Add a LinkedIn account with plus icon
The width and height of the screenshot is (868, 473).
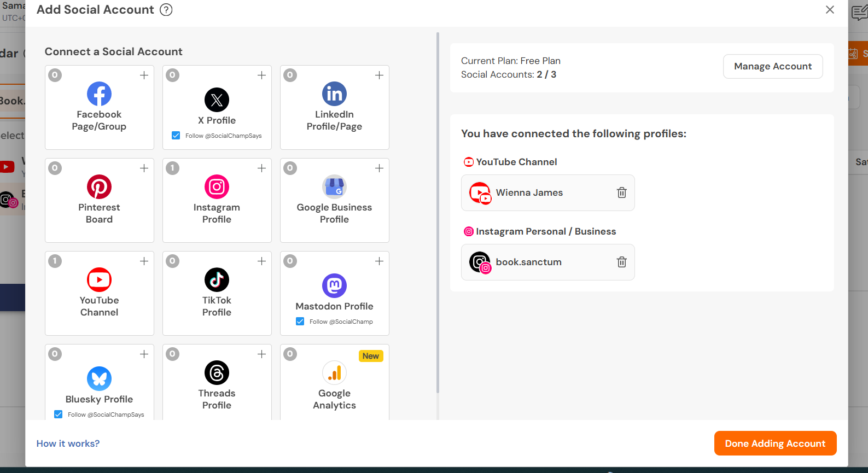pyautogui.click(x=379, y=75)
